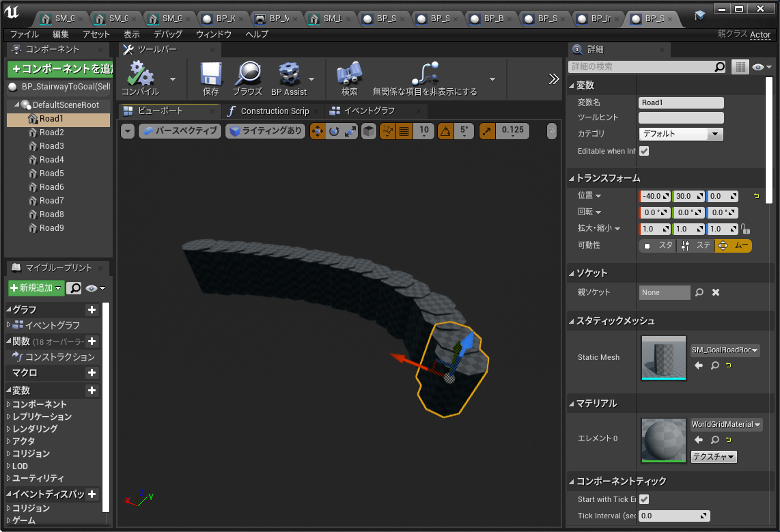Click Tick Interval value field
Image resolution: width=780 pixels, height=532 pixels.
674,516
